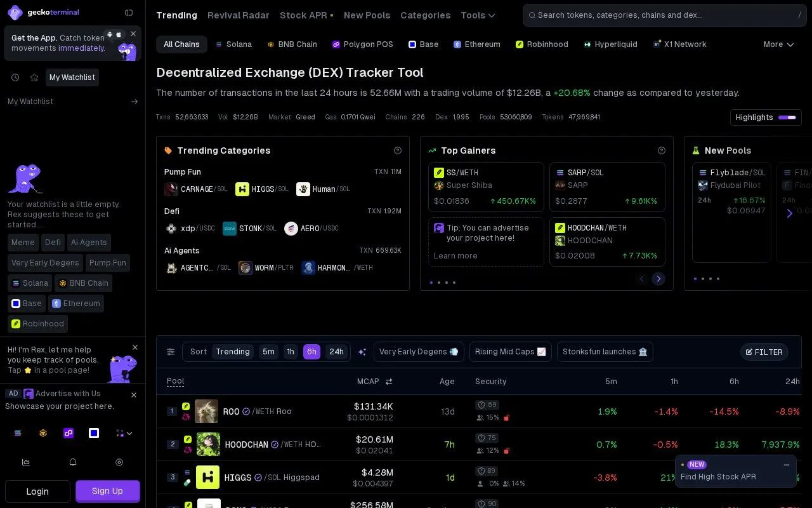Select the 6h sort timeframe
This screenshot has width=812, height=508.
311,352
